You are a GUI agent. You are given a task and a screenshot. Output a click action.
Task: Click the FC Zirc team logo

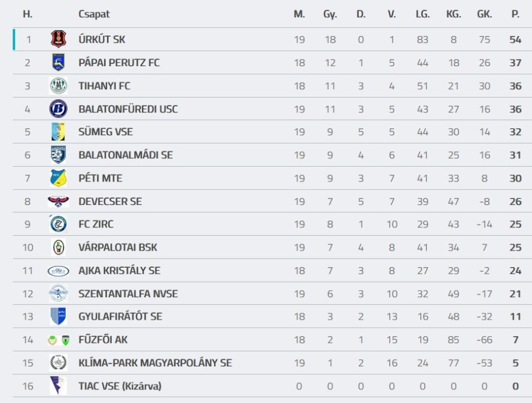click(59, 224)
